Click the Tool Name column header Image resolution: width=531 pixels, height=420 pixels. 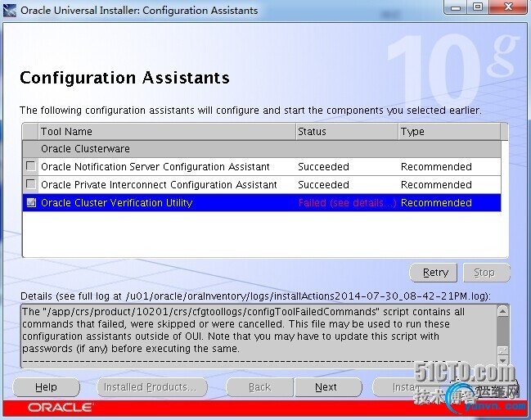click(x=167, y=132)
